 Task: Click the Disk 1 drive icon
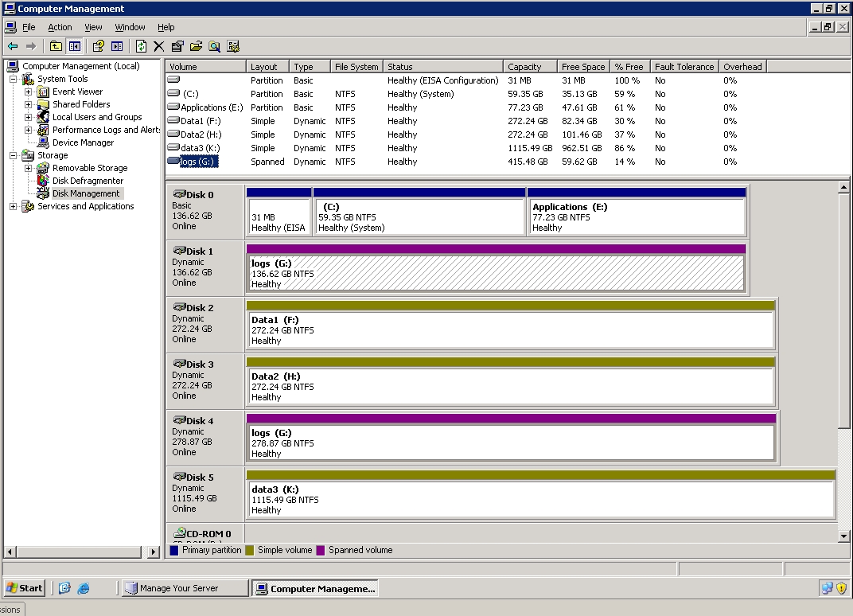[x=179, y=251]
